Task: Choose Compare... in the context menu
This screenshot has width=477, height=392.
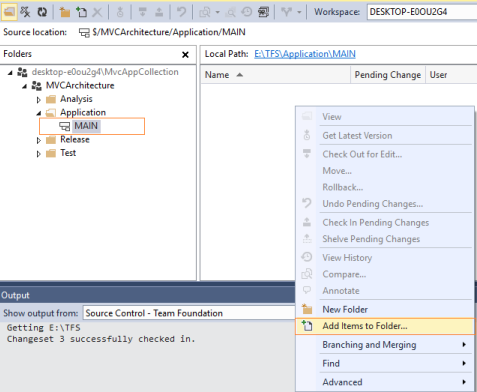Action: (x=385, y=274)
